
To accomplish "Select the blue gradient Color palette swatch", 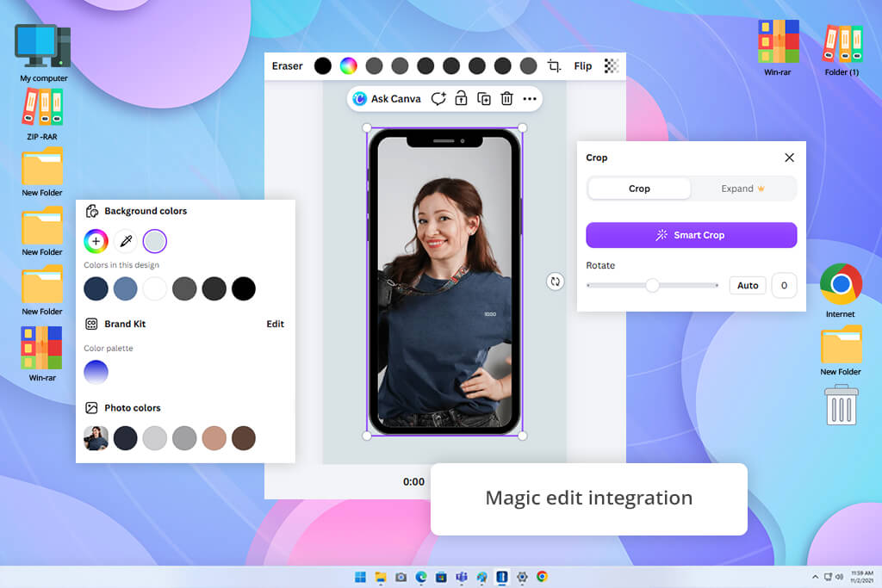I will point(96,372).
